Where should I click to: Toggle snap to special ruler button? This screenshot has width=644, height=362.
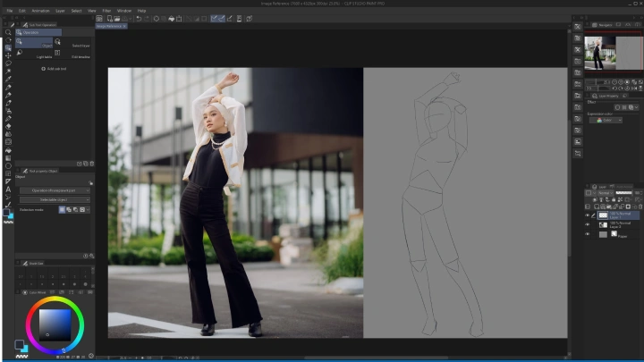click(222, 19)
